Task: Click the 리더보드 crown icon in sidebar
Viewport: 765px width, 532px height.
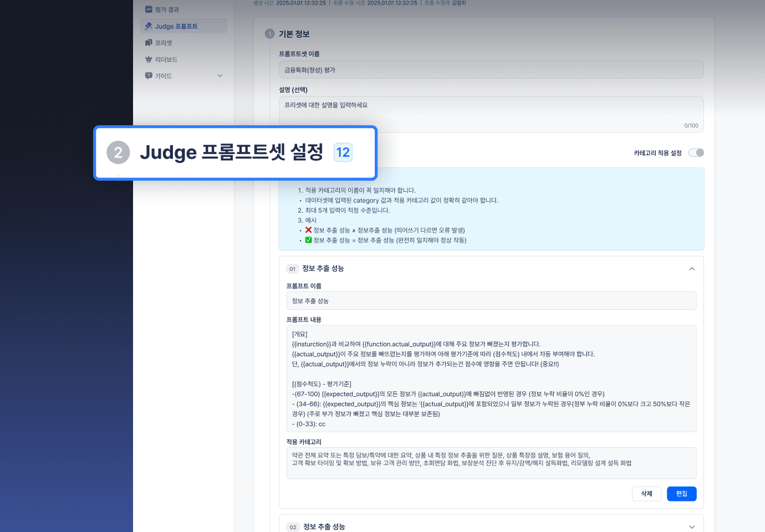Action: 149,59
